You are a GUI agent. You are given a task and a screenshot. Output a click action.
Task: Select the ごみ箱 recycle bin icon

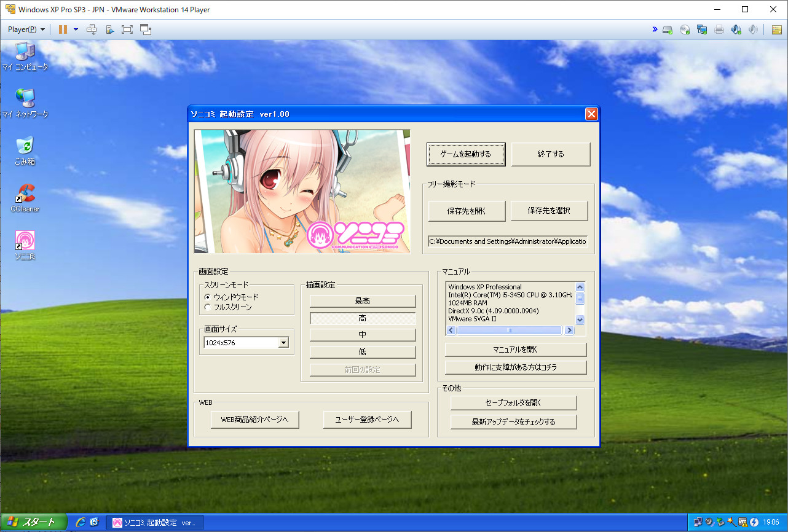click(25, 151)
